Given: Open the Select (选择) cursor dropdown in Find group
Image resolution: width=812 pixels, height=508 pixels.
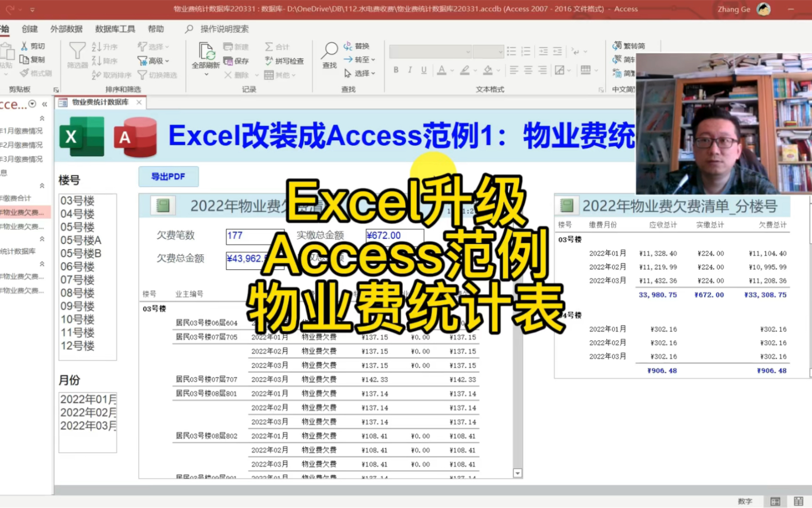Looking at the screenshot, I should coord(359,73).
